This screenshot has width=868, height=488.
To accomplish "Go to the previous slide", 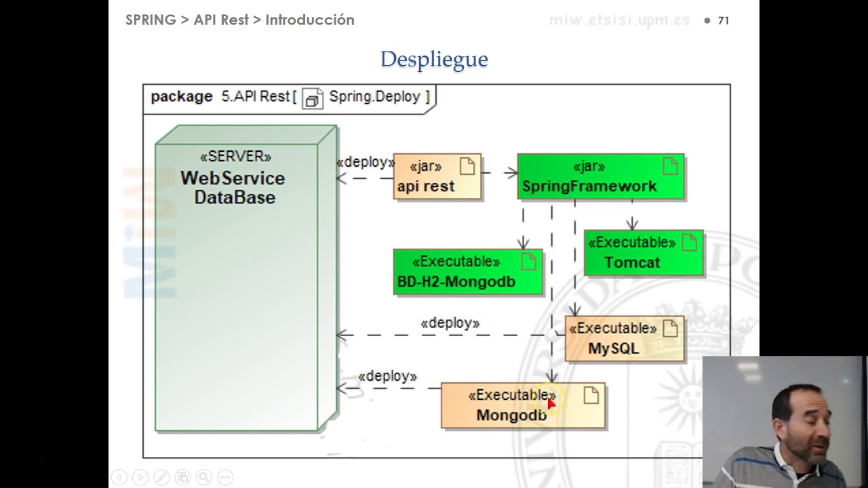I will point(119,477).
